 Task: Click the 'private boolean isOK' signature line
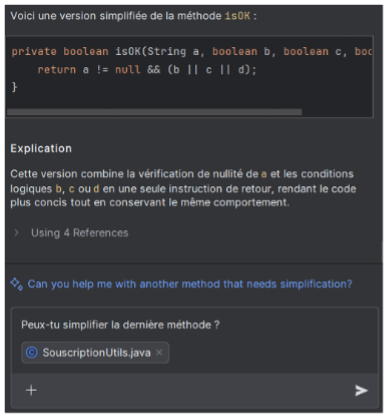[x=191, y=51]
